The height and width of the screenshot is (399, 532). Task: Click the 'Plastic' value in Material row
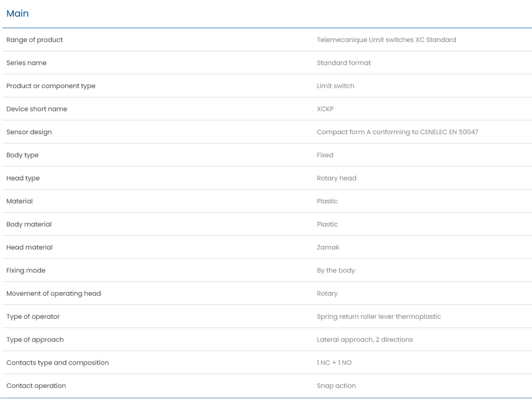pos(327,201)
